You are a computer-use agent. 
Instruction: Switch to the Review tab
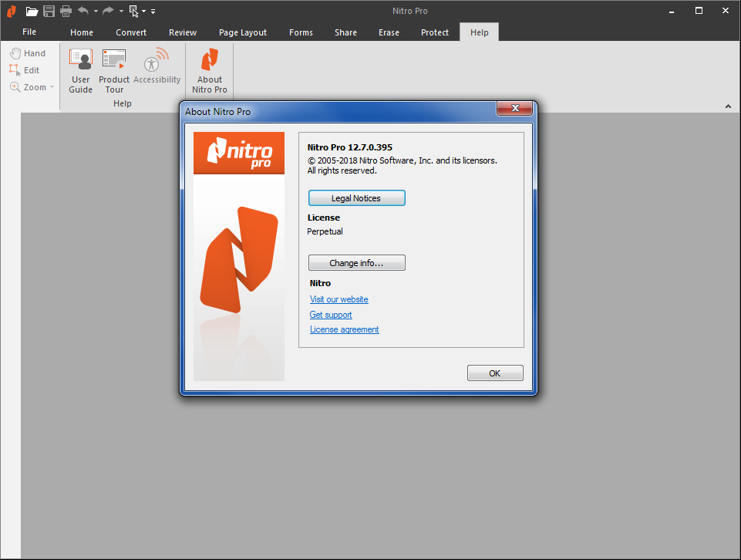(x=183, y=32)
